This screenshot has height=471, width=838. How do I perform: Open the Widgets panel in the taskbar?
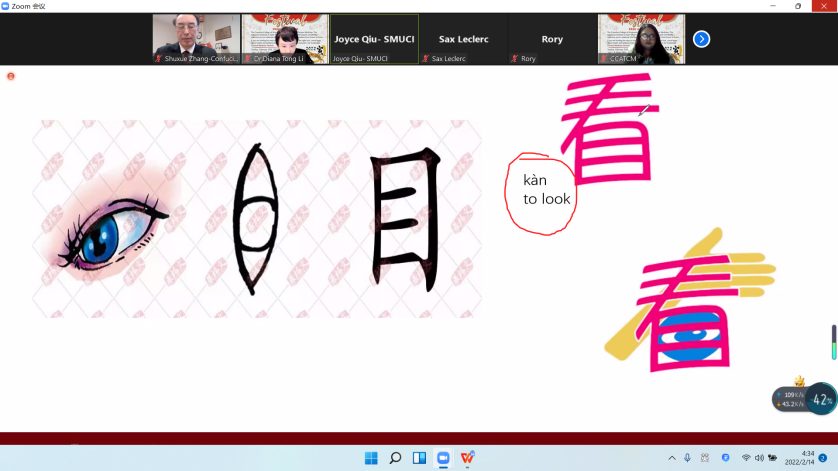point(419,458)
